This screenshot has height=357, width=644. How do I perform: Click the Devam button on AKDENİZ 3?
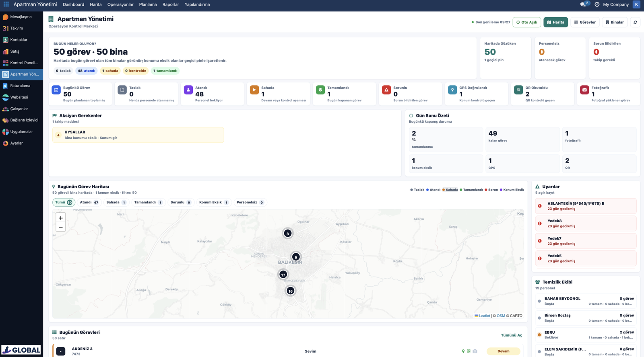pyautogui.click(x=504, y=351)
